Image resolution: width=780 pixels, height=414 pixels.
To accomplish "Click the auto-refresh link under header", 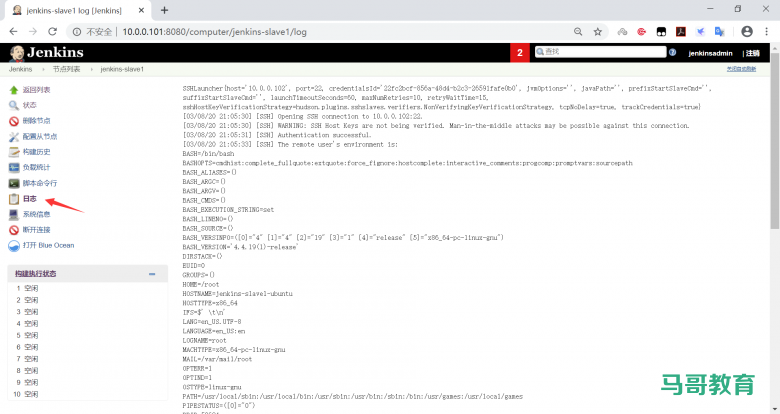I will (x=741, y=69).
